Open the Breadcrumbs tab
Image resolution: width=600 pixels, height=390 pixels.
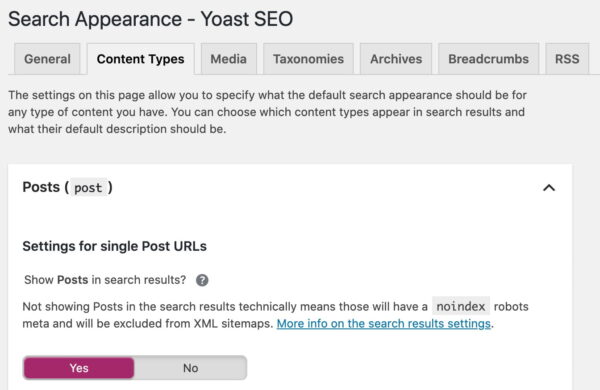click(488, 59)
